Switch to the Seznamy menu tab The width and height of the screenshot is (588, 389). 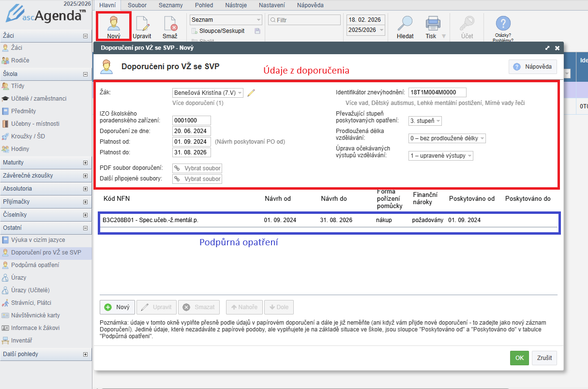171,5
